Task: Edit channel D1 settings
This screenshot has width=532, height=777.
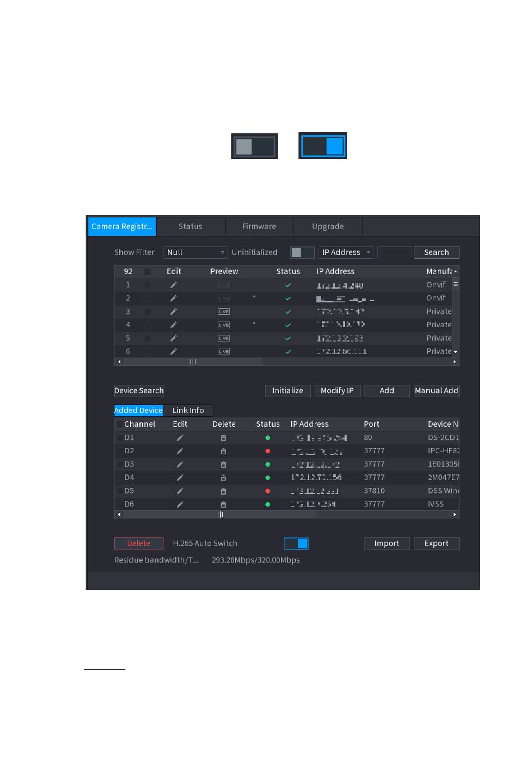Action: click(180, 438)
